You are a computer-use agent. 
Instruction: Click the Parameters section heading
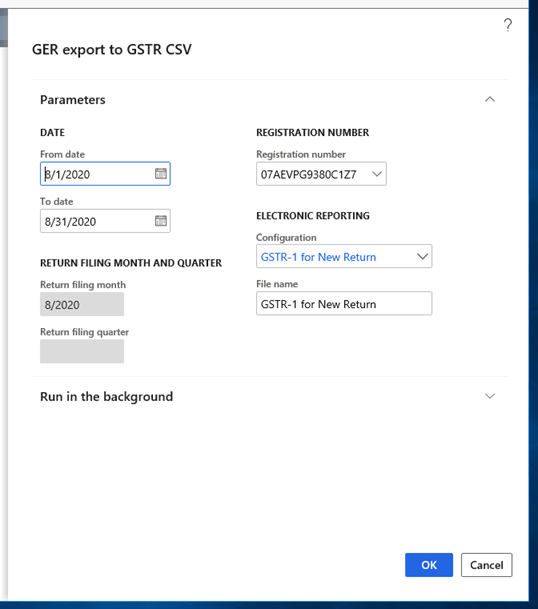(x=73, y=100)
